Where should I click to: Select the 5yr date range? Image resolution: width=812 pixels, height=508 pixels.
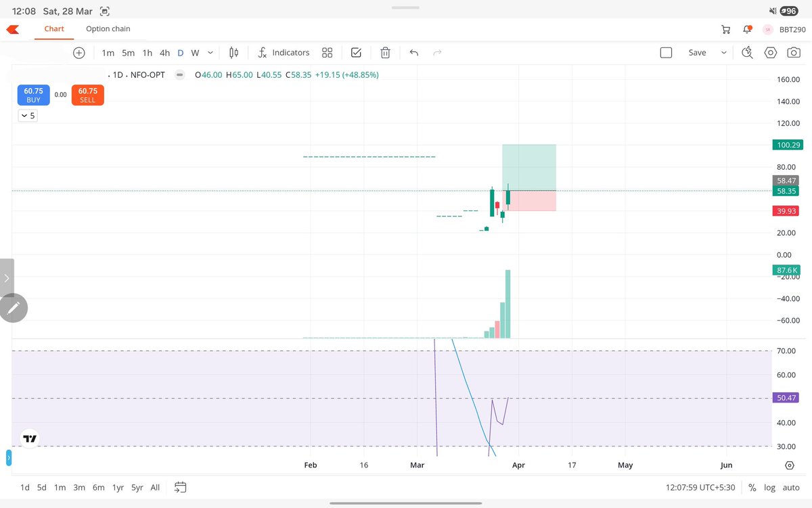click(x=137, y=488)
